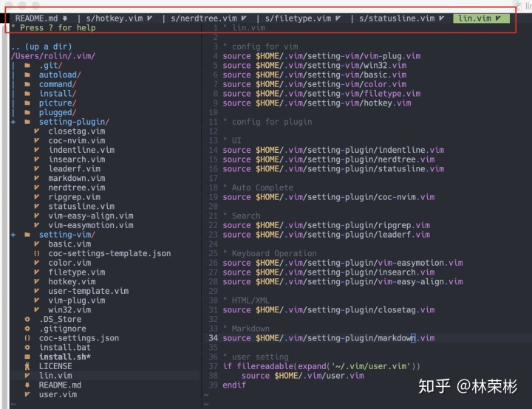Expand the command/ directory

tap(58, 84)
